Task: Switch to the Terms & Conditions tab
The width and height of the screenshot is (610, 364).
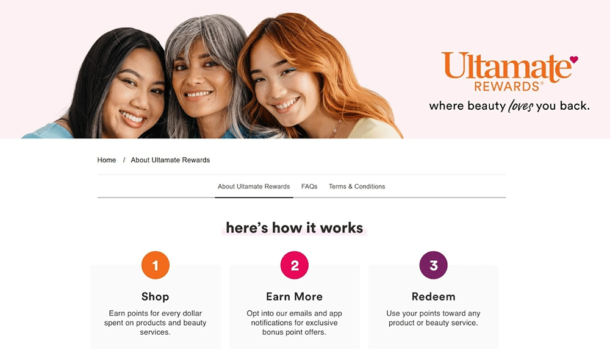Action: coord(357,187)
